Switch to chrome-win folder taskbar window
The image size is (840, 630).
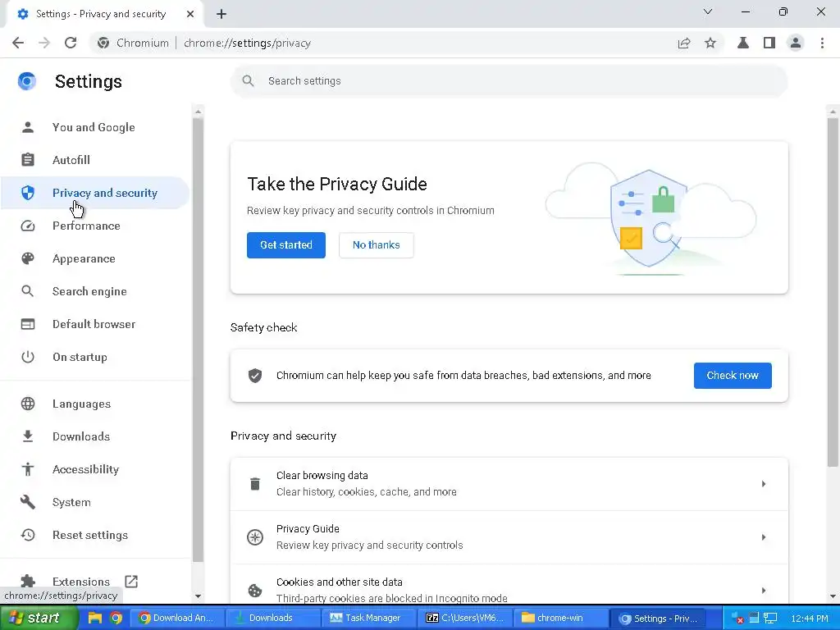[559, 618]
